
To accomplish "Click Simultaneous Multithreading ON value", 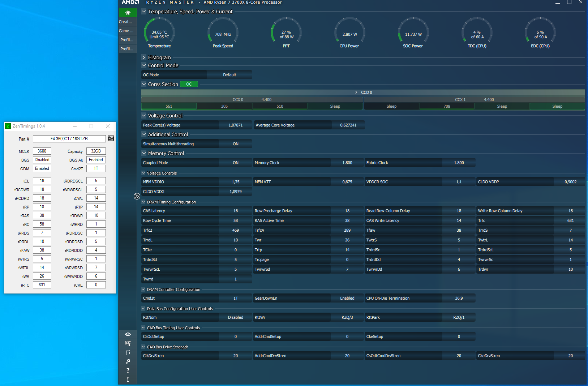I will point(236,144).
